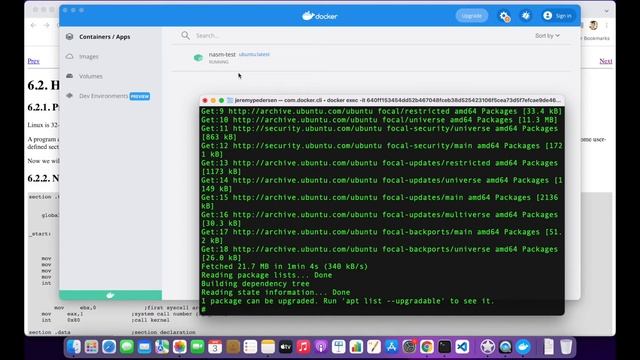
Task: Open App Store from the Dock
Action: click(391, 347)
